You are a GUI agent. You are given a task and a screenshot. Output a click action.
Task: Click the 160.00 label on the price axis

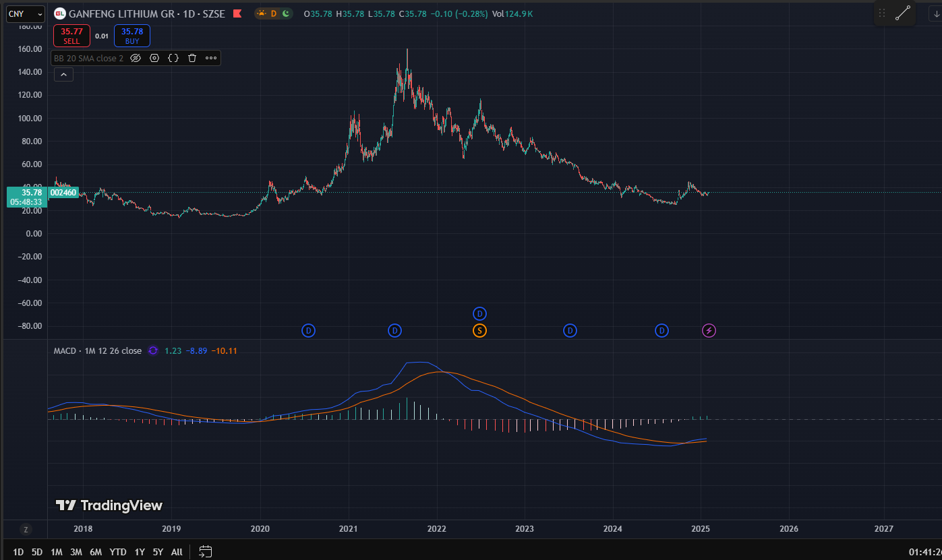30,49
